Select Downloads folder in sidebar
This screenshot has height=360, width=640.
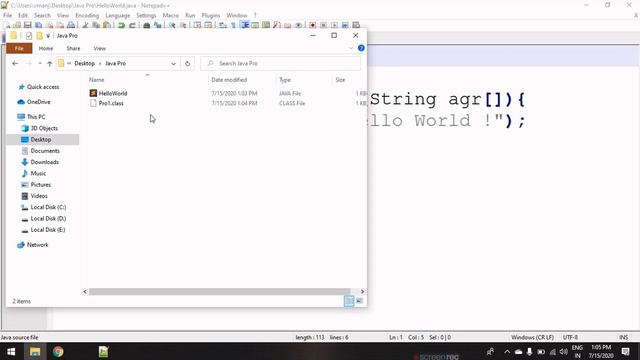click(x=44, y=162)
